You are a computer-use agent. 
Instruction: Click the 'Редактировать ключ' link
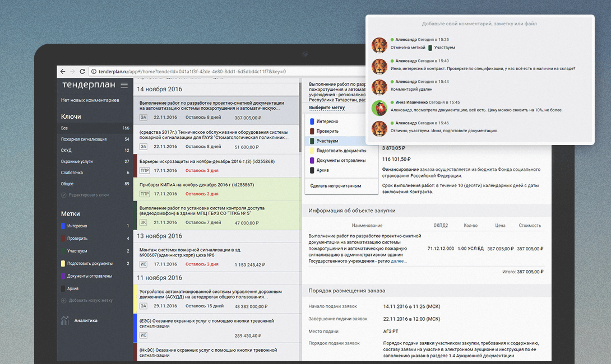click(89, 195)
